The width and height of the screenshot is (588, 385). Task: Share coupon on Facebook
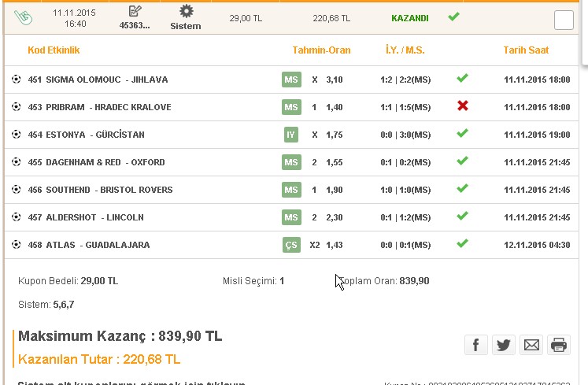(x=476, y=345)
